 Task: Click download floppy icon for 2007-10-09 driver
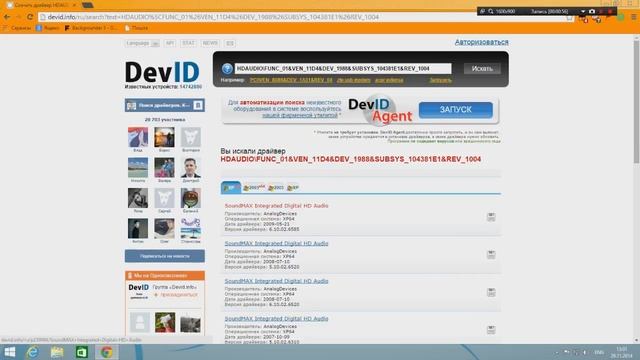tap(491, 329)
